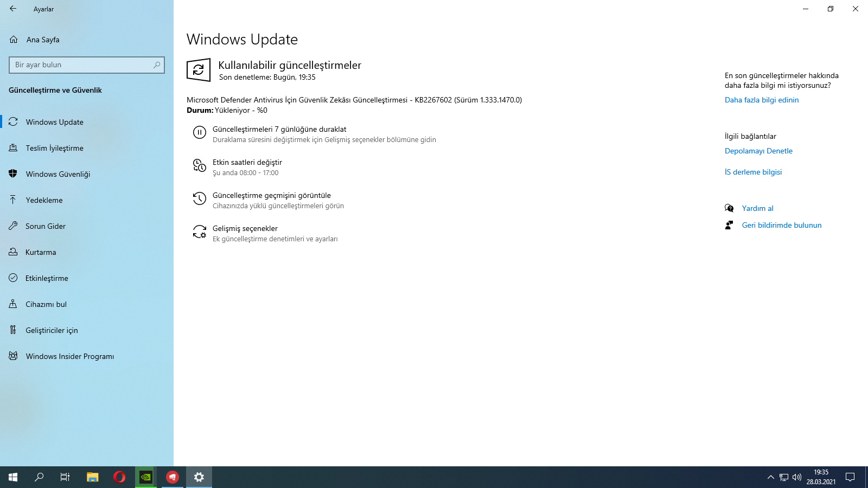The width and height of the screenshot is (868, 488).
Task: Open Kurtarma settings
Action: click(87, 252)
